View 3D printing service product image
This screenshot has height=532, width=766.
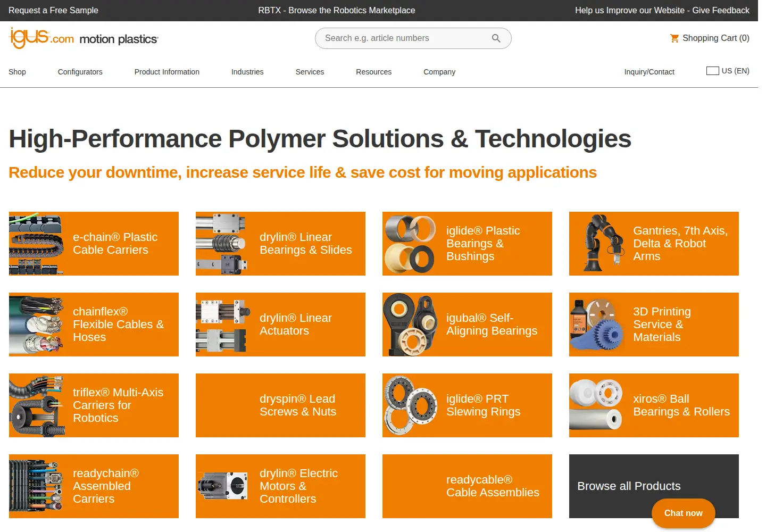click(x=596, y=325)
